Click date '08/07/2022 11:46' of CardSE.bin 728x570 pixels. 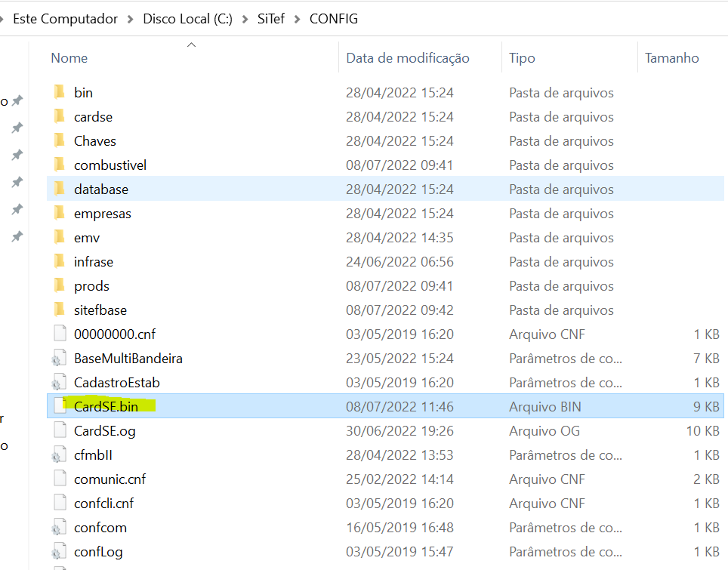[399, 407]
